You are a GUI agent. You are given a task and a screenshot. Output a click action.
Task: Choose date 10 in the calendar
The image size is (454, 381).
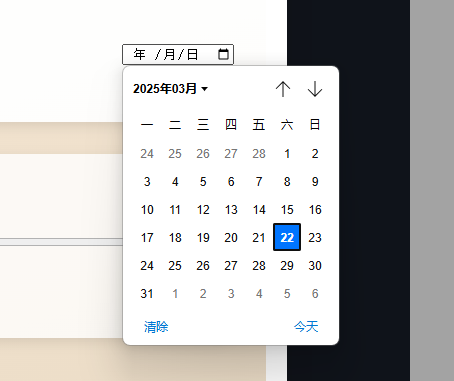coord(147,210)
